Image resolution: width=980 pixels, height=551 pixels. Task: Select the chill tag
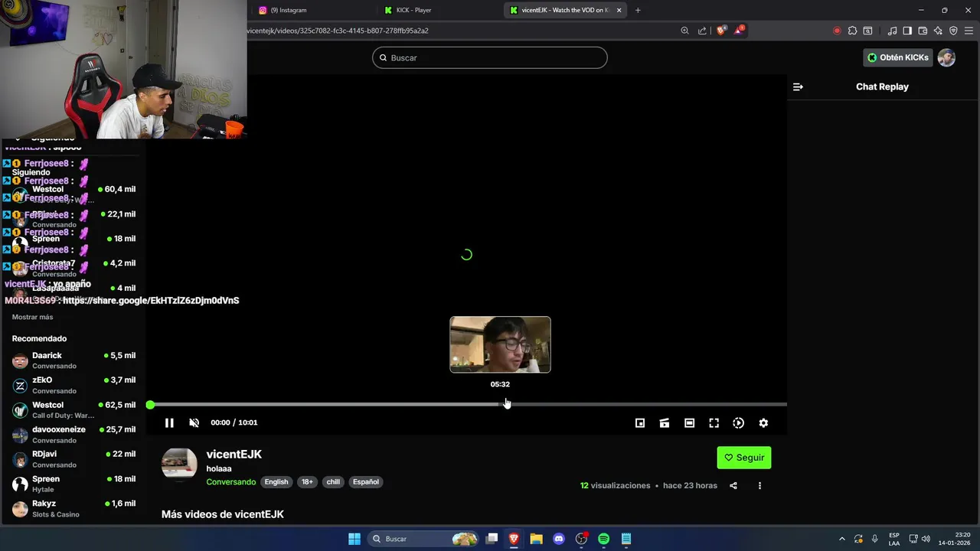333,482
